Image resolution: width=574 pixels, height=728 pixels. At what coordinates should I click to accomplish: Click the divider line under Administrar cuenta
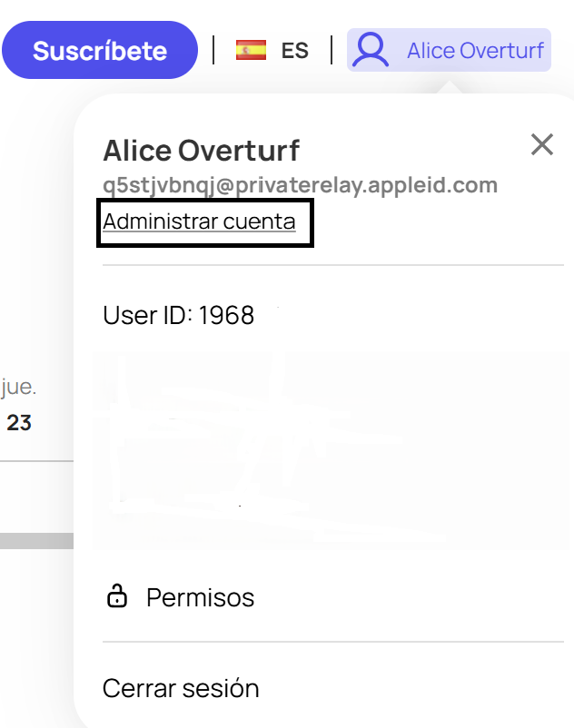[333, 265]
